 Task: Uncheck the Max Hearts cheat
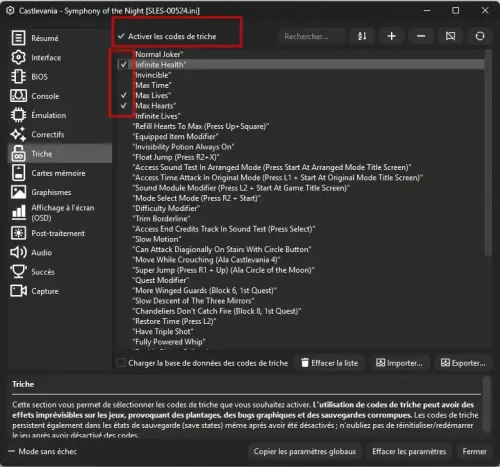[123, 106]
